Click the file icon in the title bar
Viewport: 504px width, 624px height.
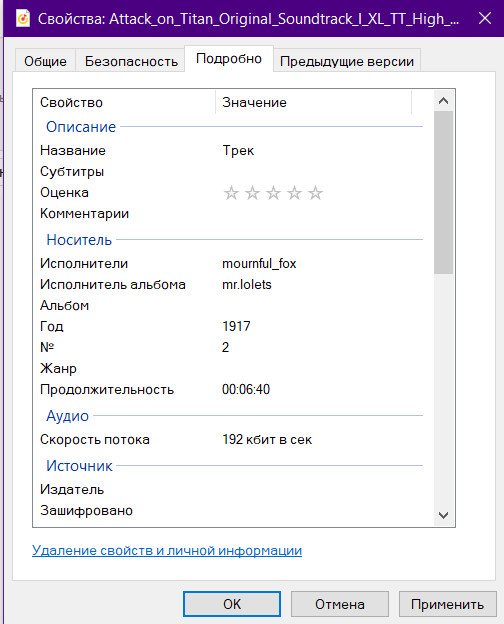coord(23,18)
